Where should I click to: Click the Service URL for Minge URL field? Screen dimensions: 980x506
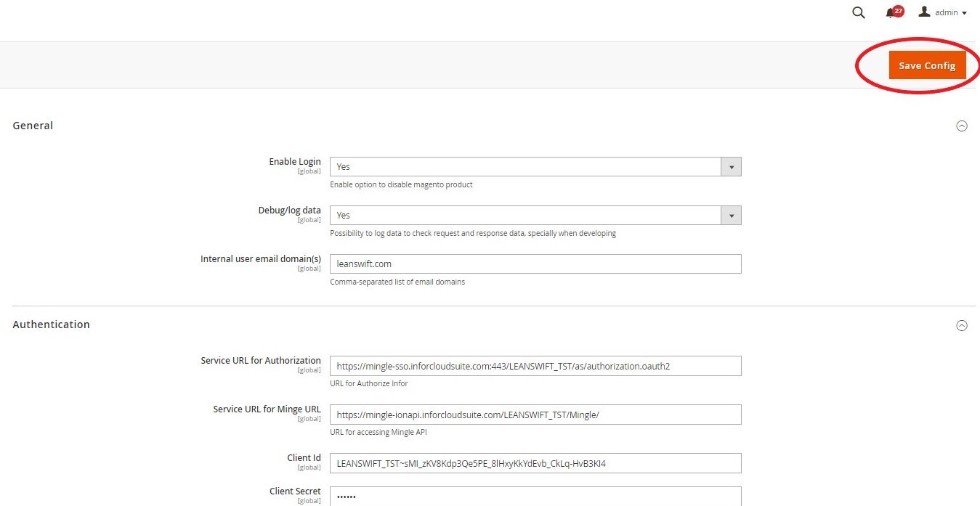click(x=535, y=415)
